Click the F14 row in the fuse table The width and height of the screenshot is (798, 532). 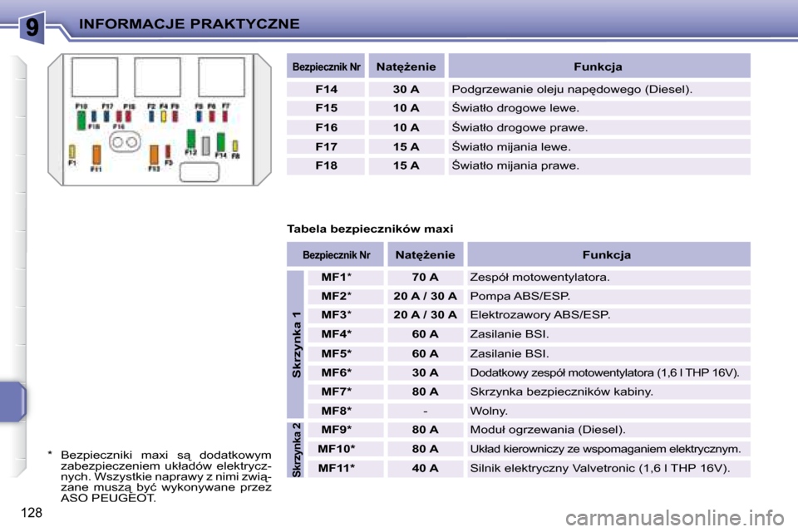tap(517, 89)
